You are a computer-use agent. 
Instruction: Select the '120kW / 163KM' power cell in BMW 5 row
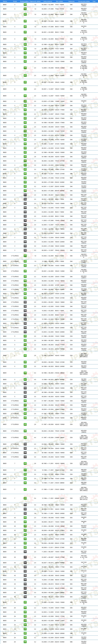60,388
